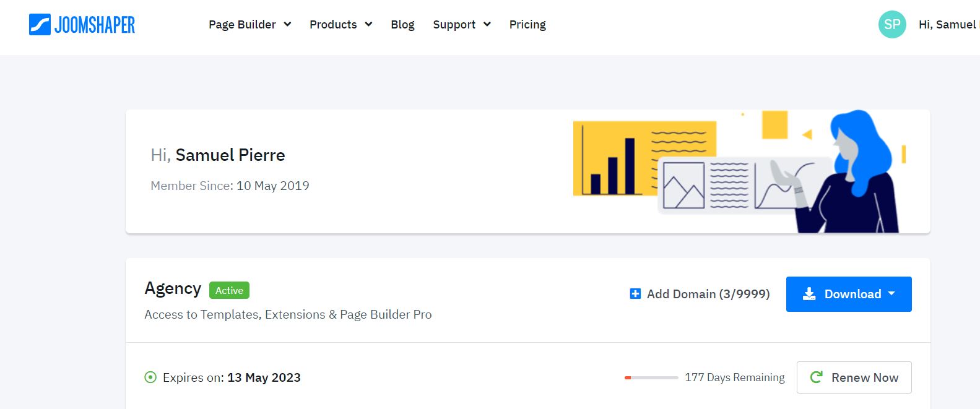The image size is (980, 409).
Task: Open the Download dropdown caret
Action: pyautogui.click(x=891, y=294)
